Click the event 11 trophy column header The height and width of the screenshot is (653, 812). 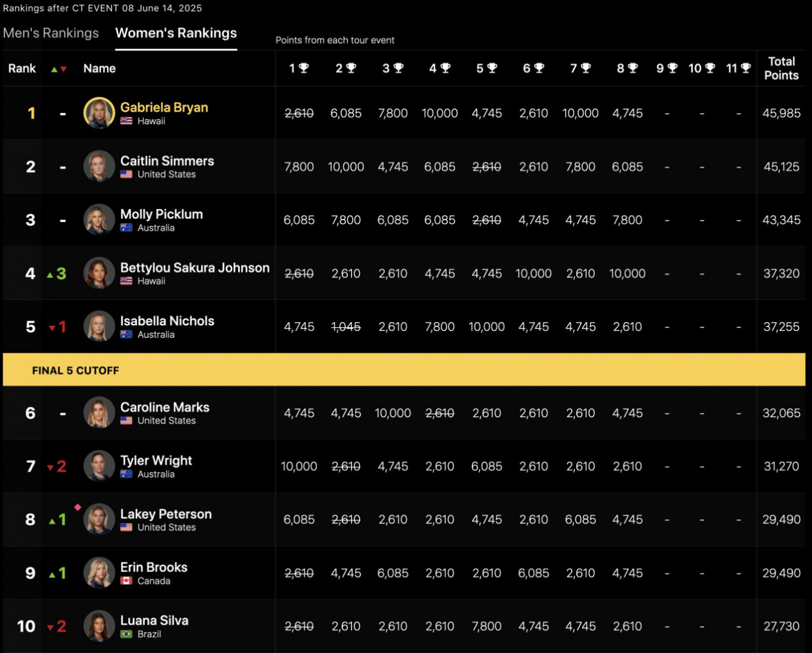coord(738,68)
